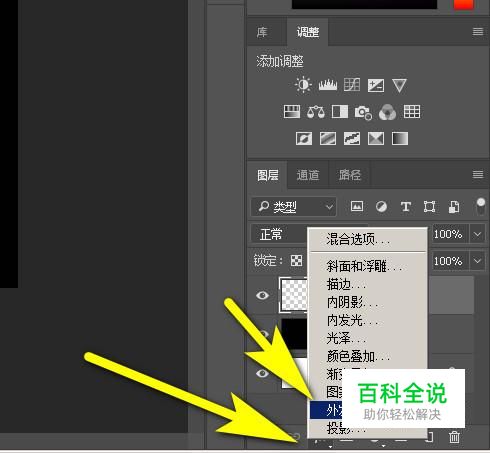Choose 混合选项... from the style menu
The image size is (490, 453).
tap(368, 239)
